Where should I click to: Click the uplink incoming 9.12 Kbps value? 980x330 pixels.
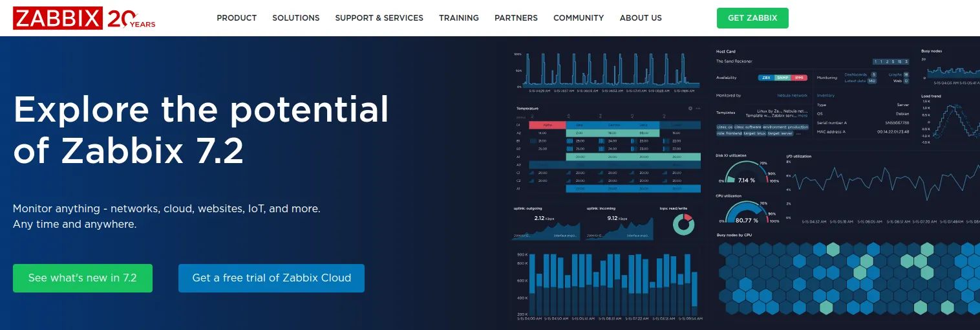pyautogui.click(x=618, y=219)
